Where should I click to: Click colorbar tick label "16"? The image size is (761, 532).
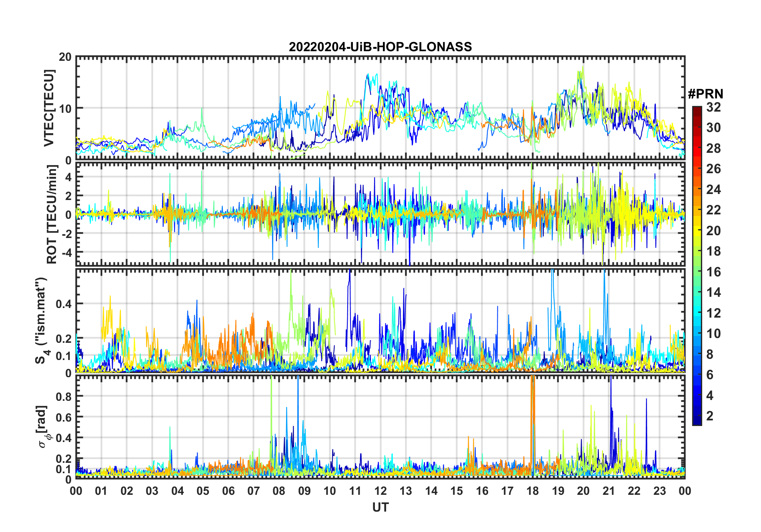[x=713, y=272]
